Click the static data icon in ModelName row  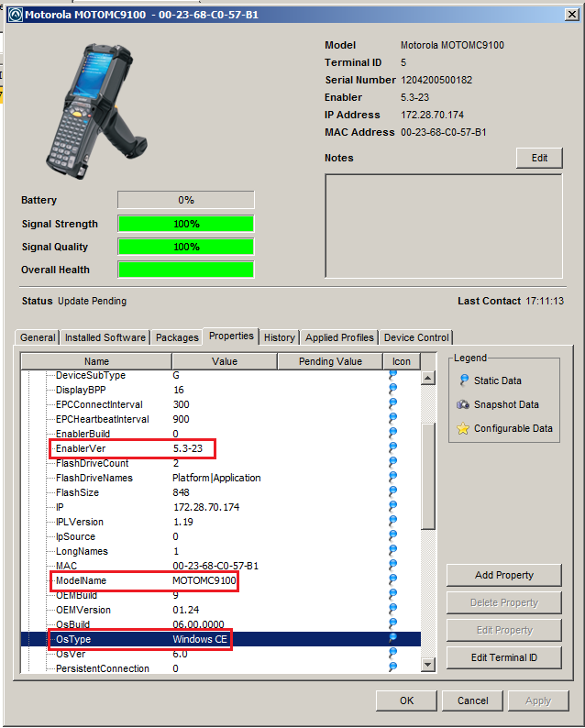pos(392,579)
